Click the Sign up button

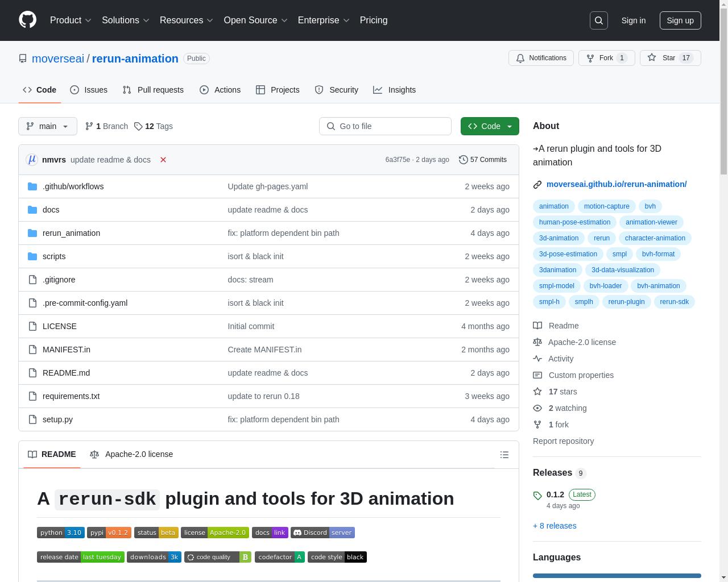(680, 20)
